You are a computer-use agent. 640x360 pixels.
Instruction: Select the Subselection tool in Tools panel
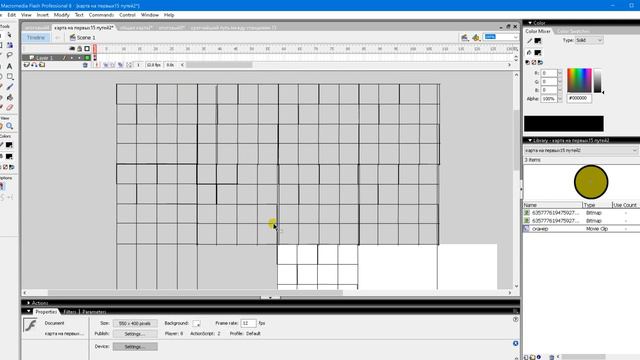point(10,35)
